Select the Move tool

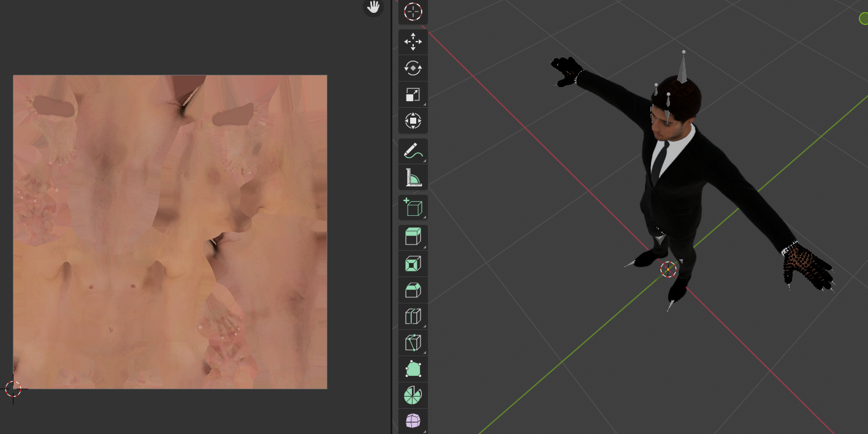coord(413,42)
